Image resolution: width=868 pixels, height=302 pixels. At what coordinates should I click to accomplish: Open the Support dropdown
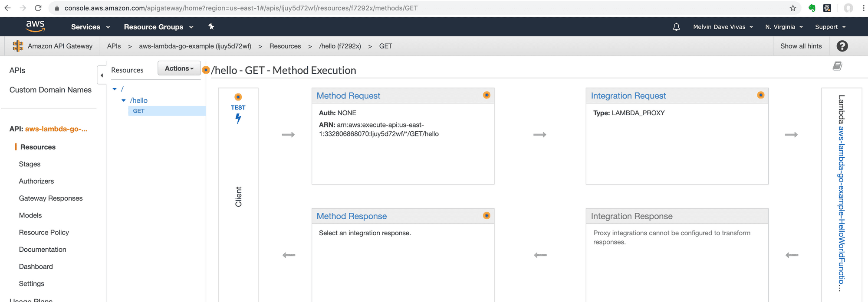830,27
